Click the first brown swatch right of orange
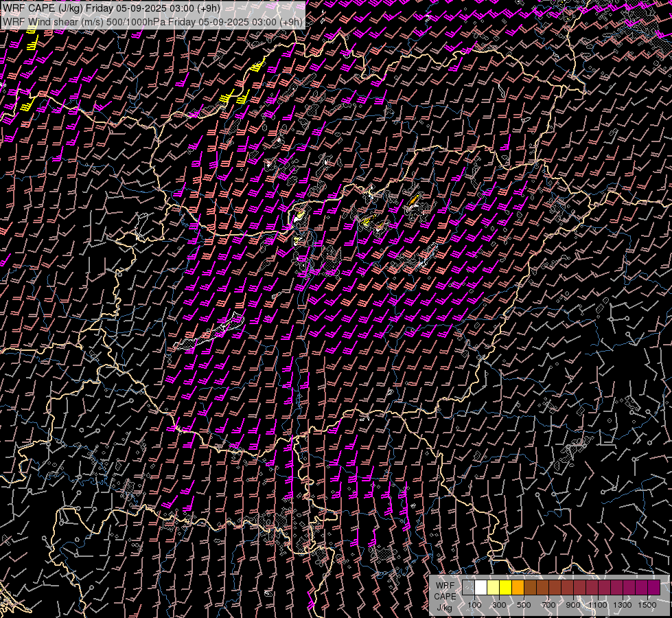This screenshot has height=618, width=672. click(x=530, y=588)
